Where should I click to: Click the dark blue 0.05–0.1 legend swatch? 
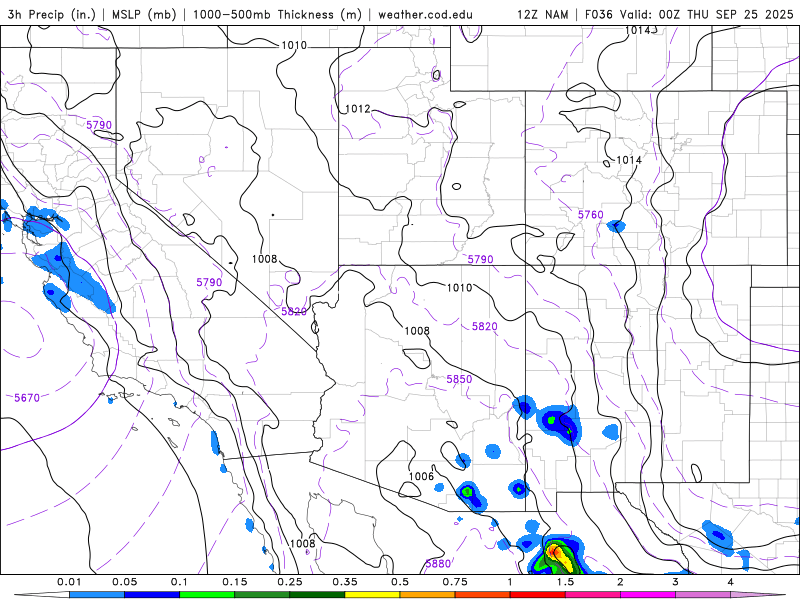(x=152, y=594)
